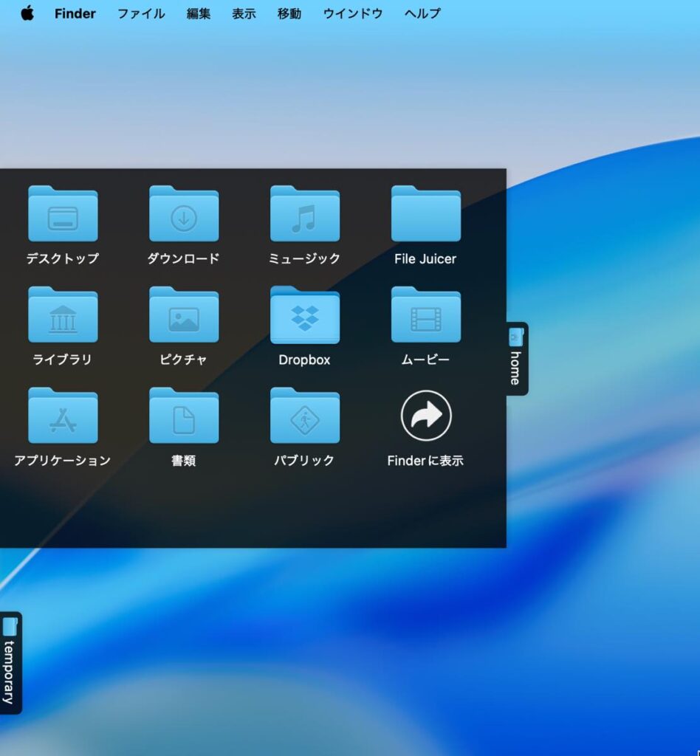This screenshot has width=700, height=756.
Task: Expand the temporary side tab
Action: [x=10, y=663]
